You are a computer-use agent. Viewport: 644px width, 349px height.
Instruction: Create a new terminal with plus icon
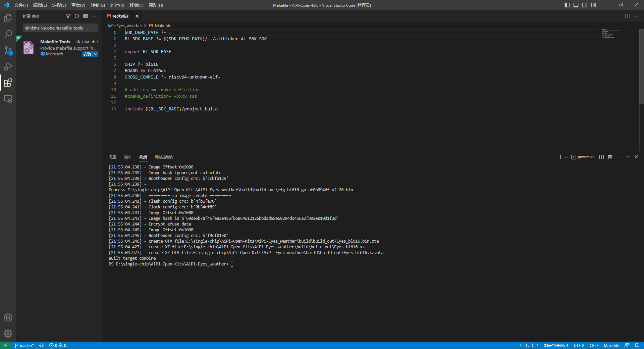click(560, 157)
